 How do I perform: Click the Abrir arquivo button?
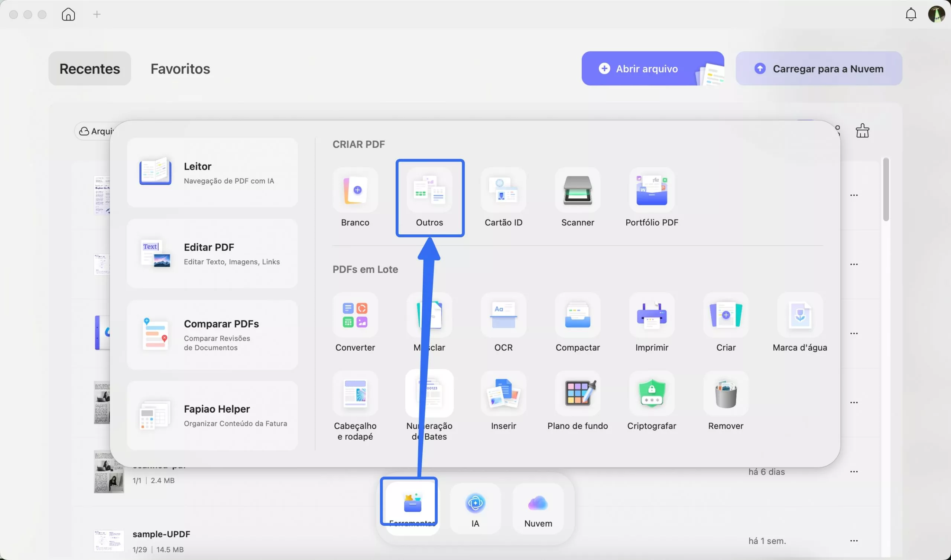(x=647, y=69)
